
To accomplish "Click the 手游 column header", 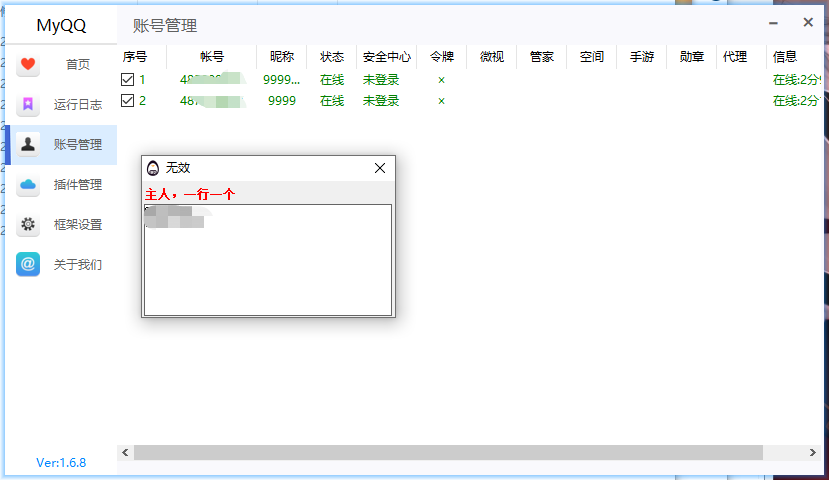I will pos(642,57).
